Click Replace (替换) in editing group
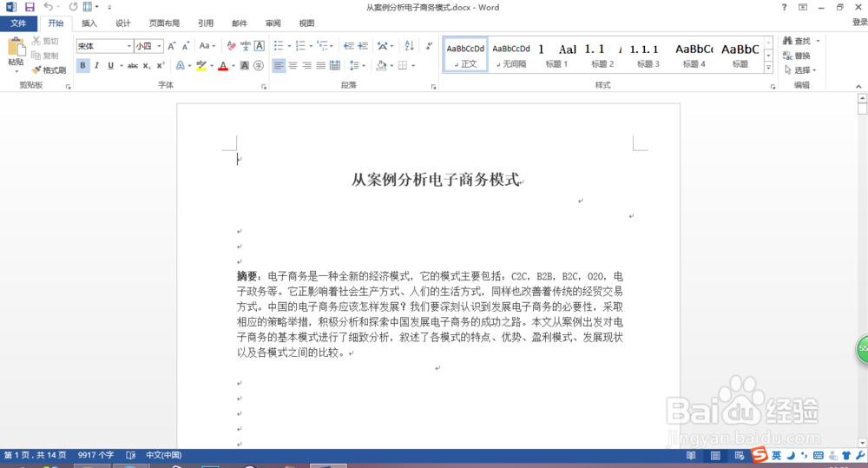This screenshot has height=468, width=868. (797, 56)
